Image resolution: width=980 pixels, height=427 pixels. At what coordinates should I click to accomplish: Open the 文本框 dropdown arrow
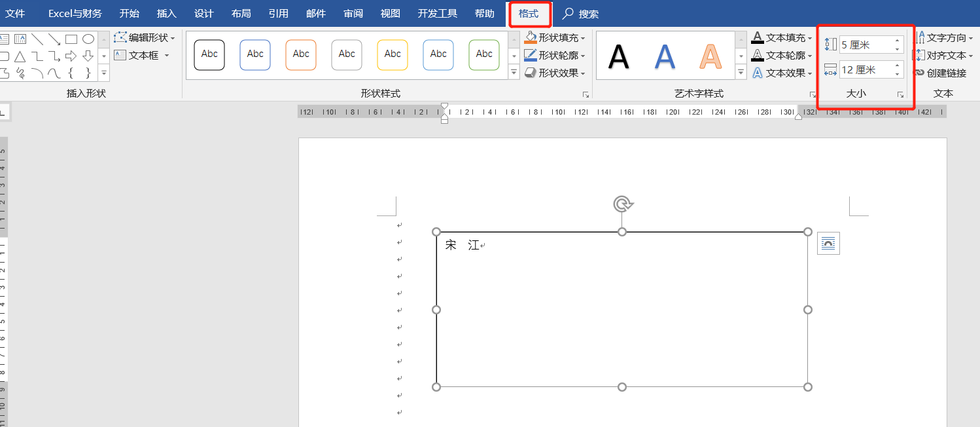(x=167, y=56)
